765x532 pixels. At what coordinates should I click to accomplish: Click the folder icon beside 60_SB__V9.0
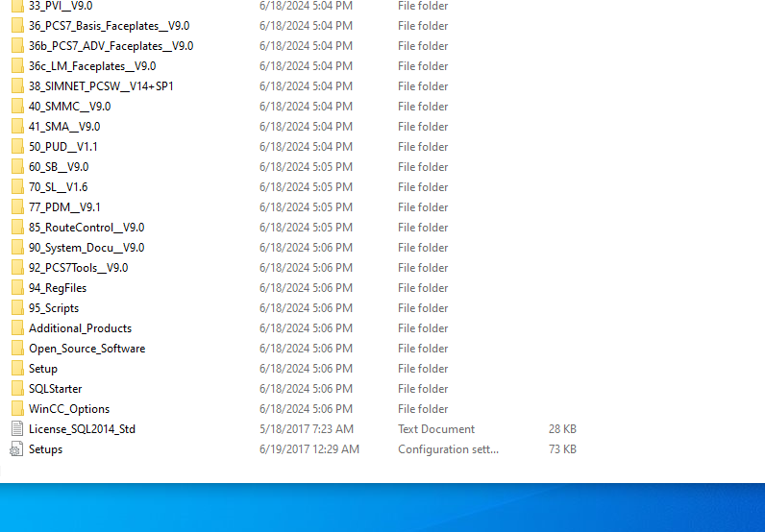(17, 167)
